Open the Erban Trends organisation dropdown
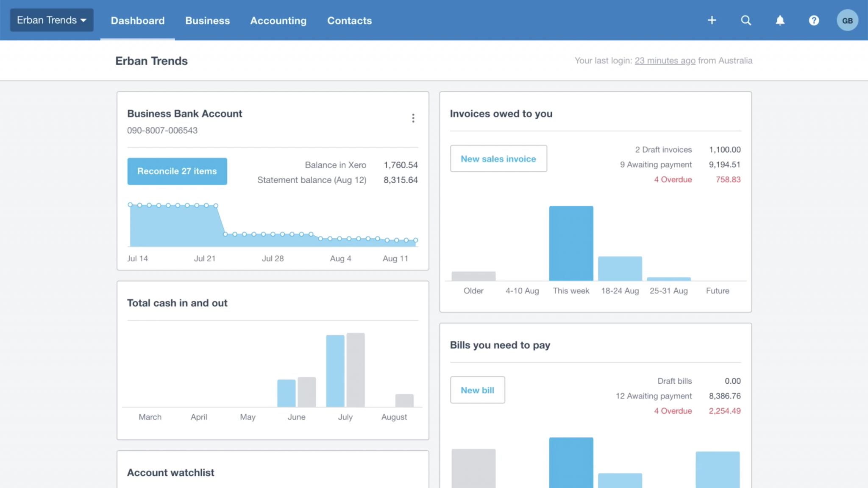Screen dimensions: 868x488 pyautogui.click(x=51, y=20)
